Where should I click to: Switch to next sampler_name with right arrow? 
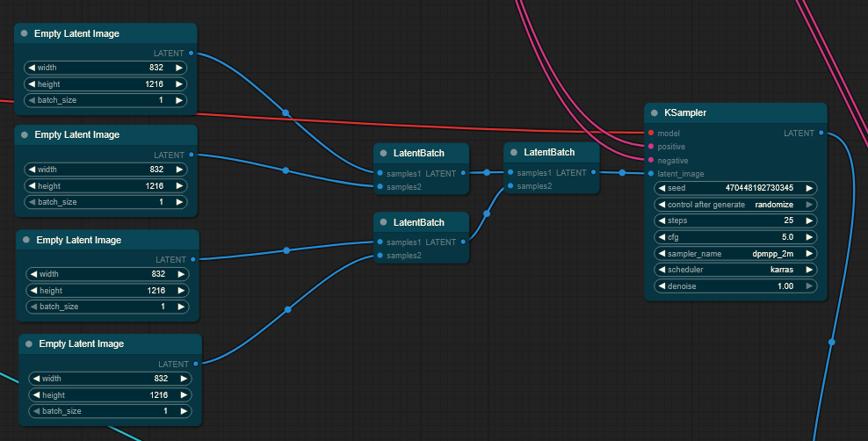(x=809, y=253)
